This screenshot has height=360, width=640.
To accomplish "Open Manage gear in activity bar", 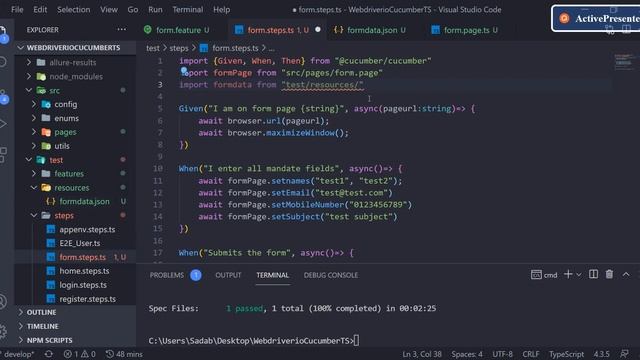I will [3, 331].
